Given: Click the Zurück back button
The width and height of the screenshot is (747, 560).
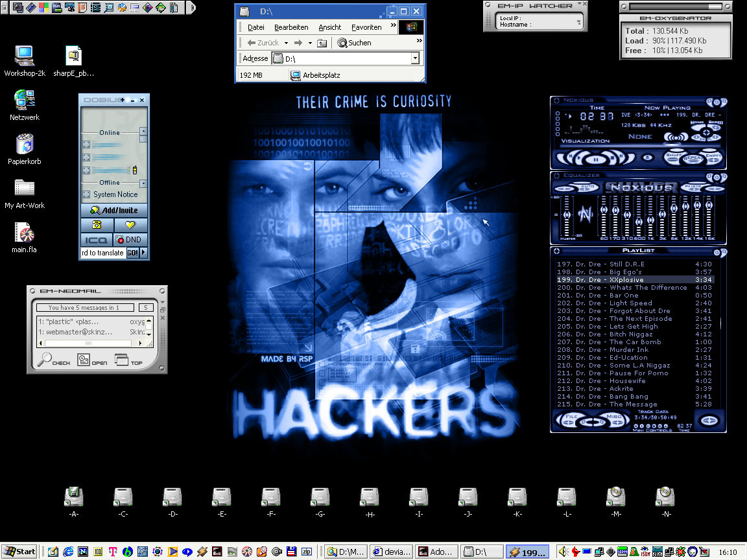Looking at the screenshot, I should tap(263, 43).
